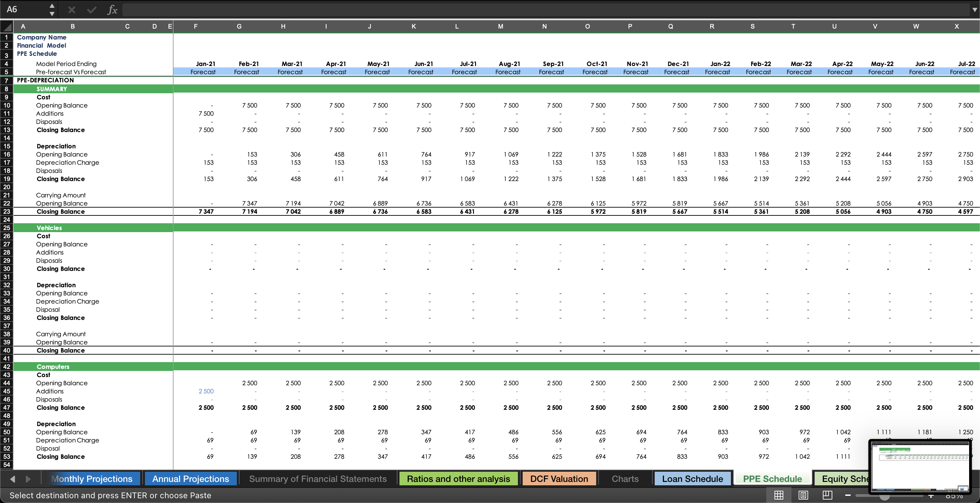
Task: Open the insert function fx button
Action: 112,10
